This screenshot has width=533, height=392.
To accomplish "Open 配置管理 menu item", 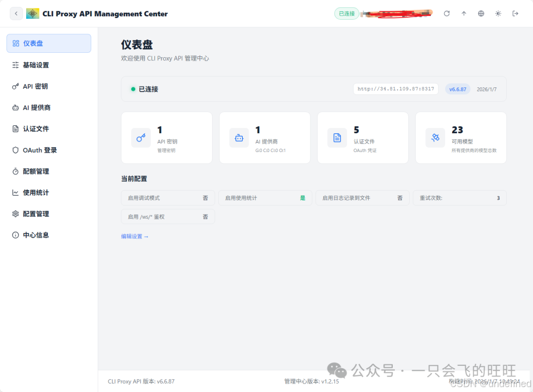I will [48, 214].
